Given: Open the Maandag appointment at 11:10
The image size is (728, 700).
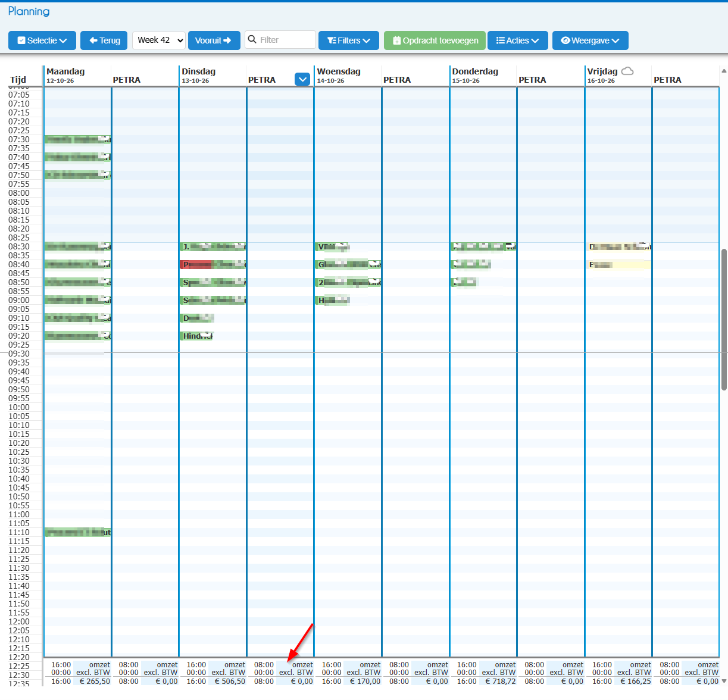Looking at the screenshot, I should point(78,532).
